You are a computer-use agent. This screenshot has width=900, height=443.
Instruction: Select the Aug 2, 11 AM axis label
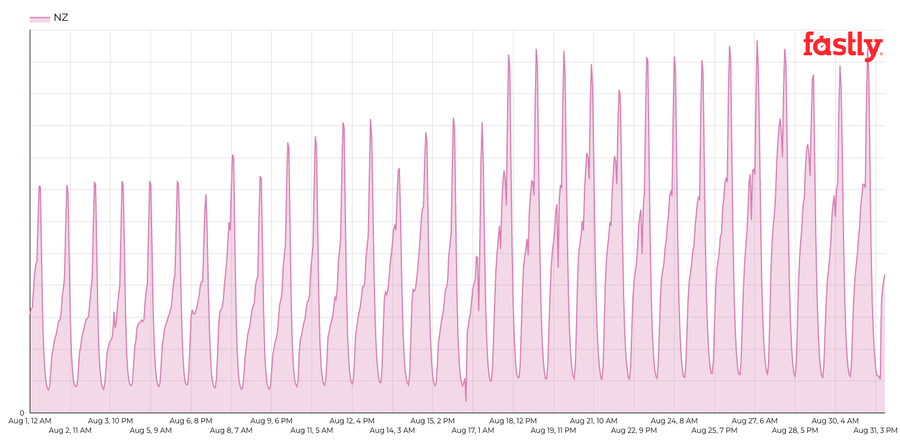pyautogui.click(x=70, y=430)
